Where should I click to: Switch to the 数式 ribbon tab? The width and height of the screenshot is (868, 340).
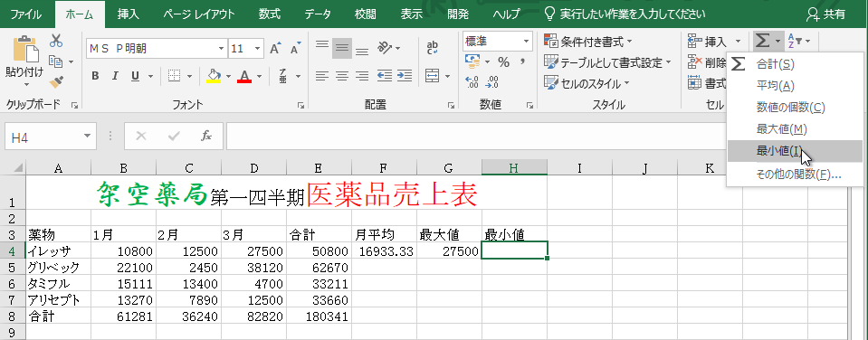[x=269, y=14]
